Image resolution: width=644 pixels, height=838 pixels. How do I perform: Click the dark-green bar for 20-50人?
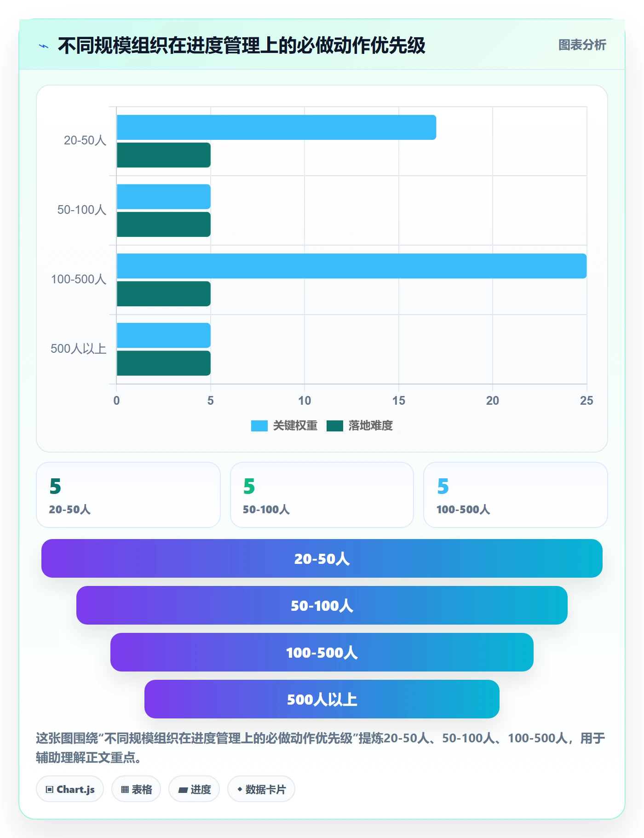(x=164, y=155)
